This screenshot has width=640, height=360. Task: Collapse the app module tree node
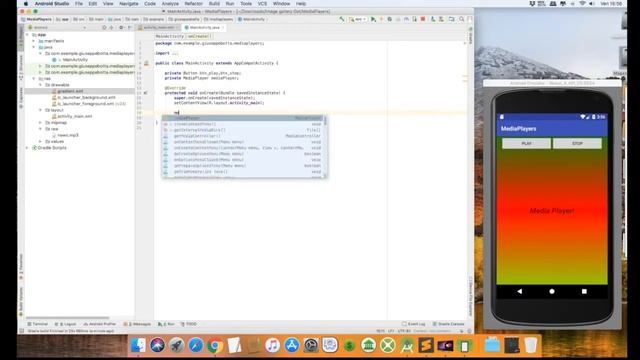[28, 35]
